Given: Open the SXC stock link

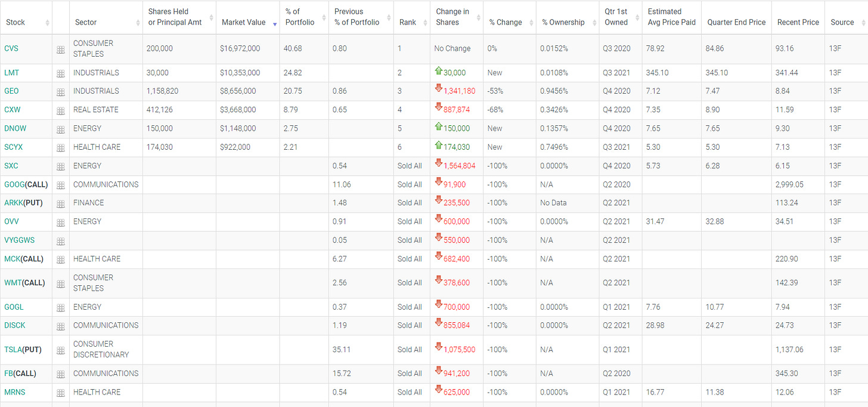Looking at the screenshot, I should (x=11, y=165).
